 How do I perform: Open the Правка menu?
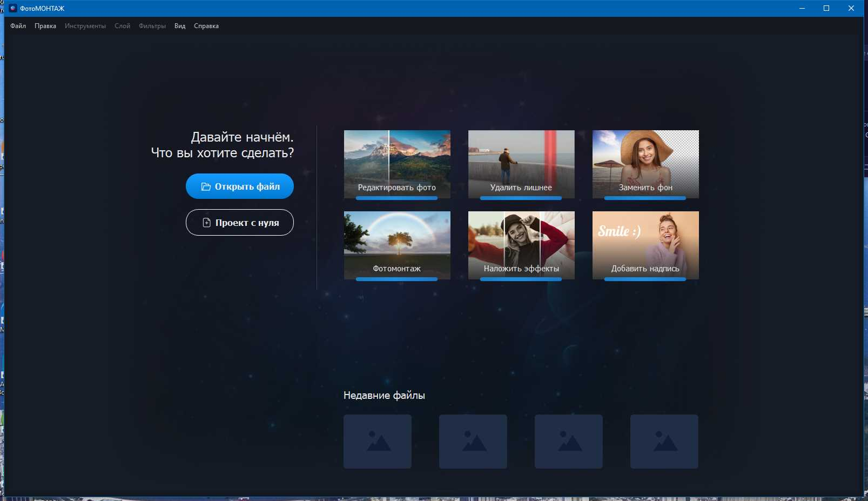coord(45,26)
